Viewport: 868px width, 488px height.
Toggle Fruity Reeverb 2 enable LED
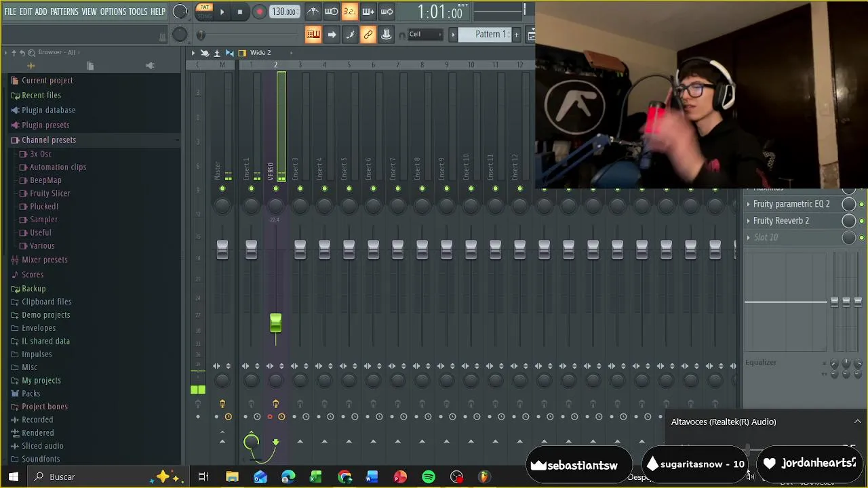coord(862,220)
